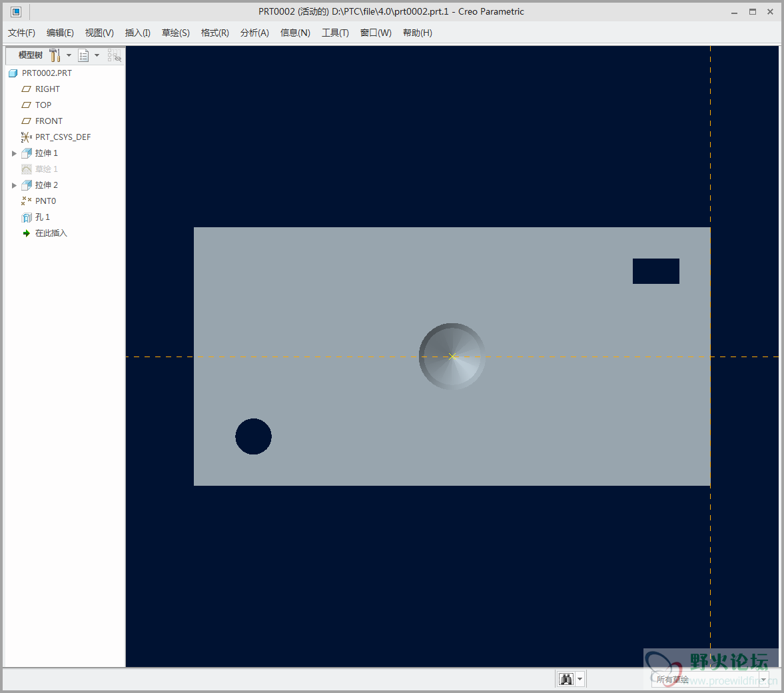The height and width of the screenshot is (693, 784).
Task: Toggle the tree visibility filter icon
Action: pos(115,55)
